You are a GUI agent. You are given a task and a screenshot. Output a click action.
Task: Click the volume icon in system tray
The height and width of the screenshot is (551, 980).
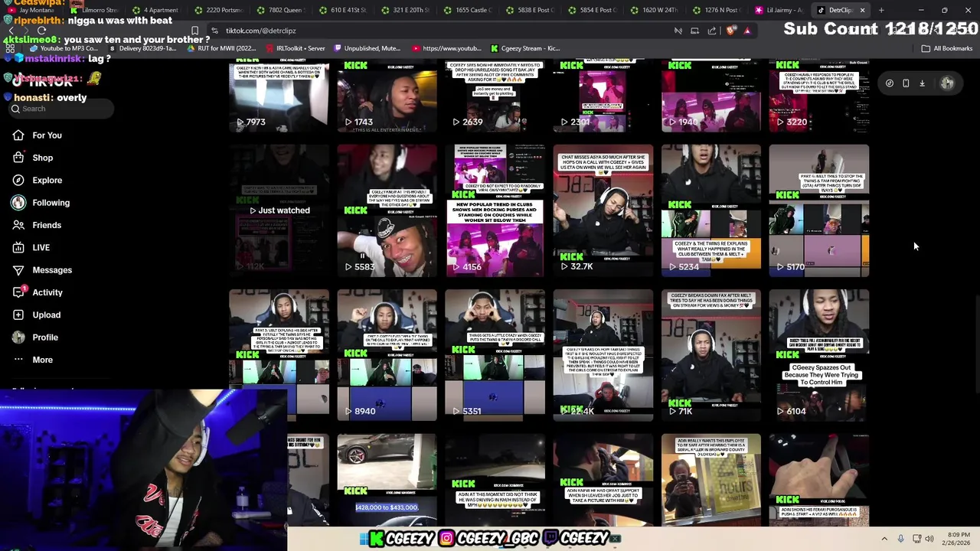point(929,539)
